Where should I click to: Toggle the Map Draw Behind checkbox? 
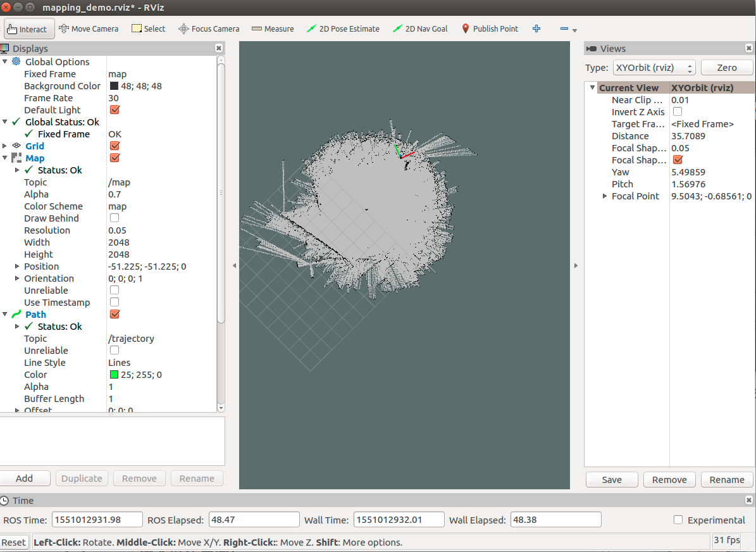tap(115, 218)
